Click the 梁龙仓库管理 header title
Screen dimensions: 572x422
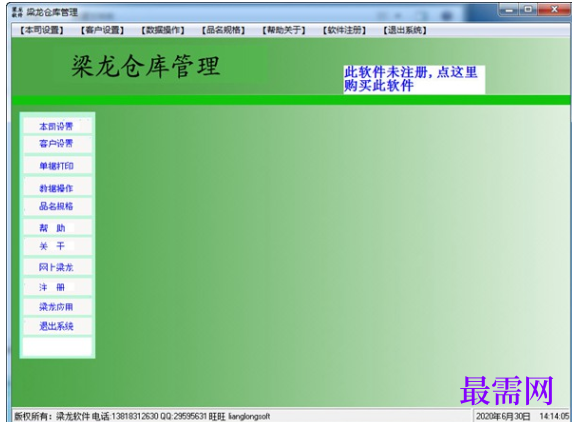click(x=146, y=66)
